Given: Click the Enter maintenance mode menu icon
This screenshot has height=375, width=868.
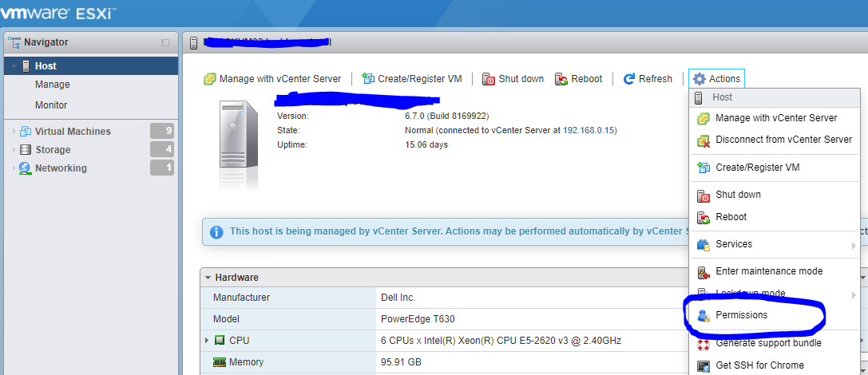Looking at the screenshot, I should (x=703, y=272).
